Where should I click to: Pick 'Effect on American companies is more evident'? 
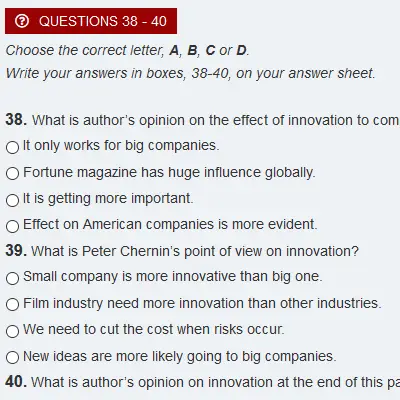[12, 226]
